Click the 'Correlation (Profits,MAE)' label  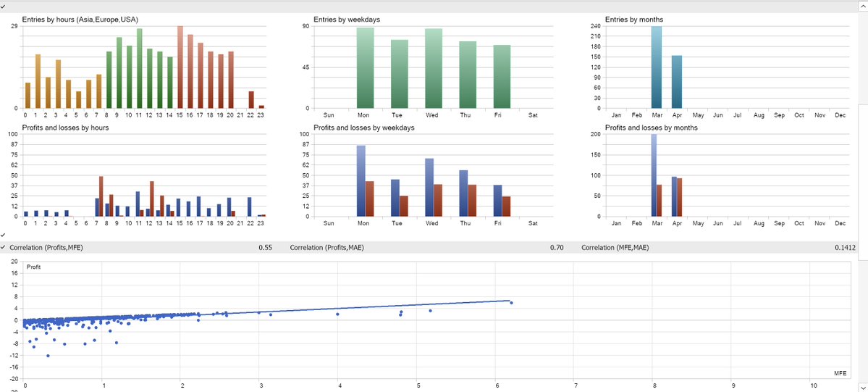(326, 247)
